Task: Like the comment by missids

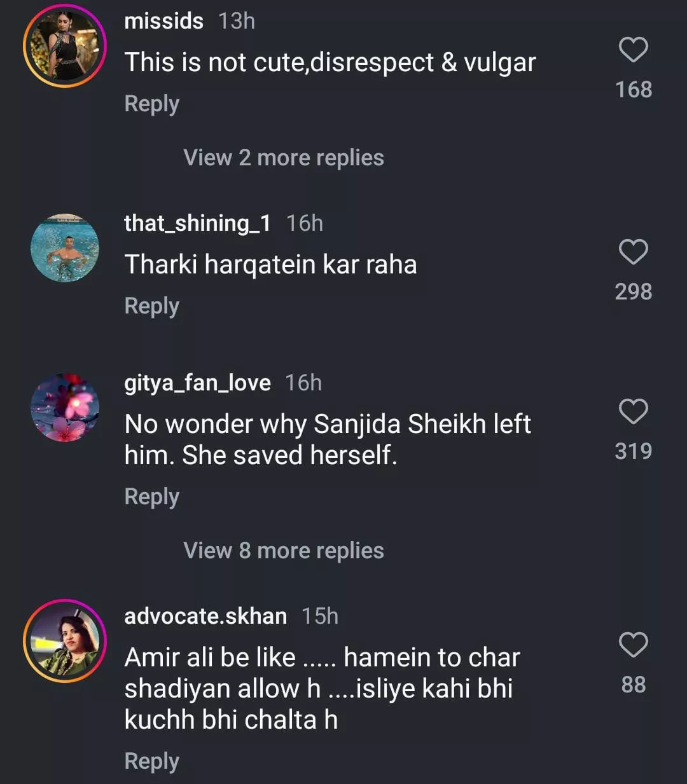Action: click(633, 50)
